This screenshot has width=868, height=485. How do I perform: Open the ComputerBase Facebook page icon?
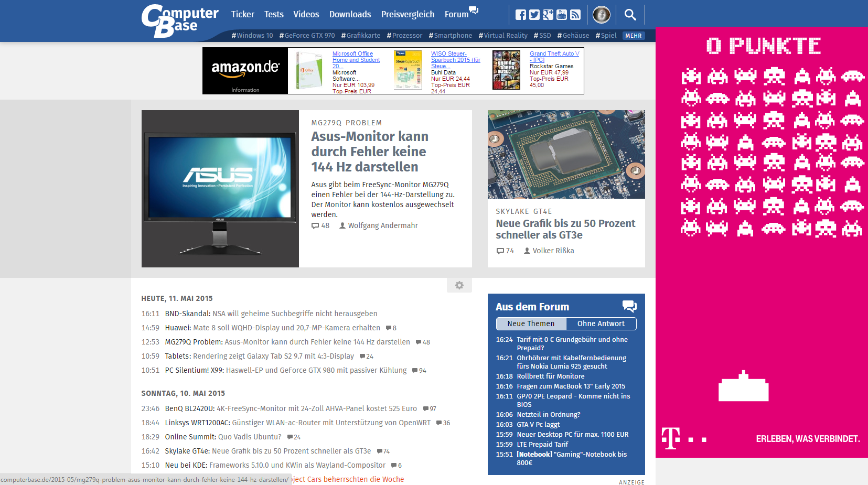(x=520, y=15)
